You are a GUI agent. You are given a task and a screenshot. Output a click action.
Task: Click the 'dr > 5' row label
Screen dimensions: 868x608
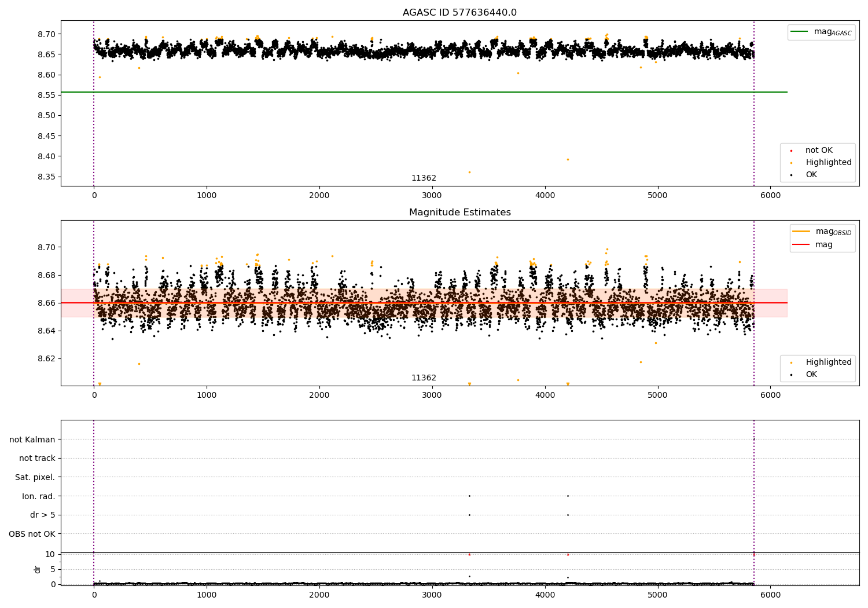pos(43,515)
